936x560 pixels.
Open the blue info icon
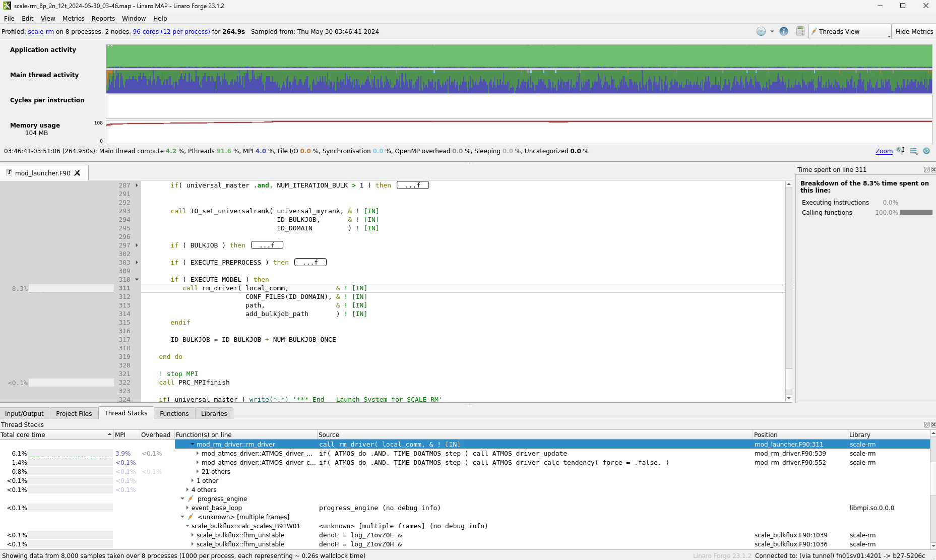(784, 31)
